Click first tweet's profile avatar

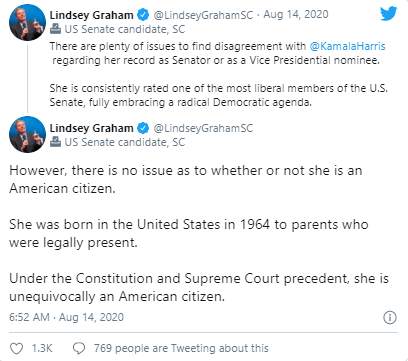[27, 22]
